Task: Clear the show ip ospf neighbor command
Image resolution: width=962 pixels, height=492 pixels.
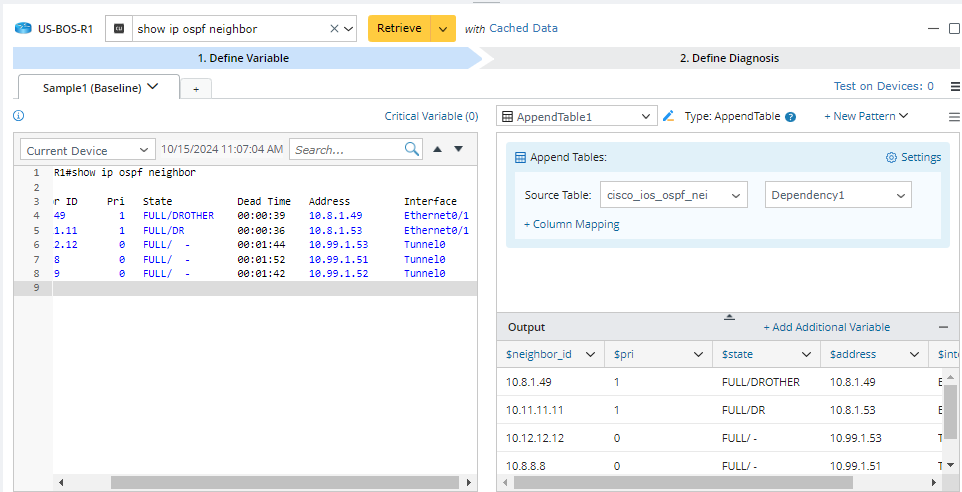Action: 334,29
